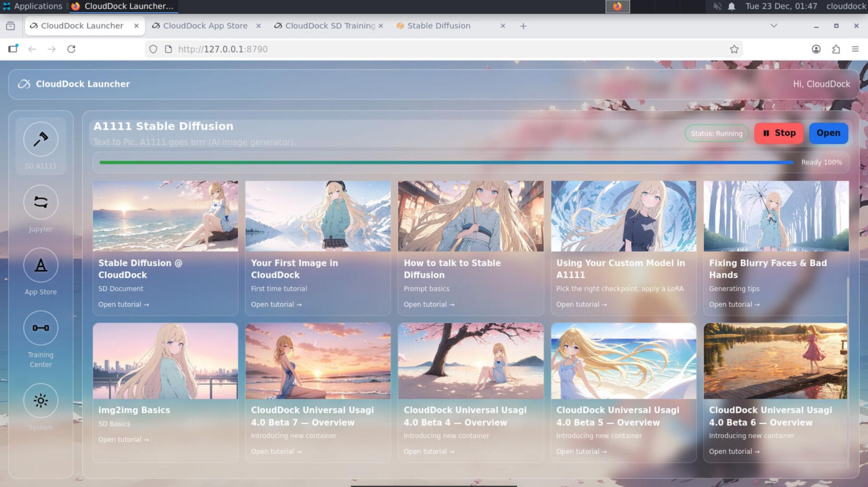Open the Firefox hamburger menu

pos(856,49)
